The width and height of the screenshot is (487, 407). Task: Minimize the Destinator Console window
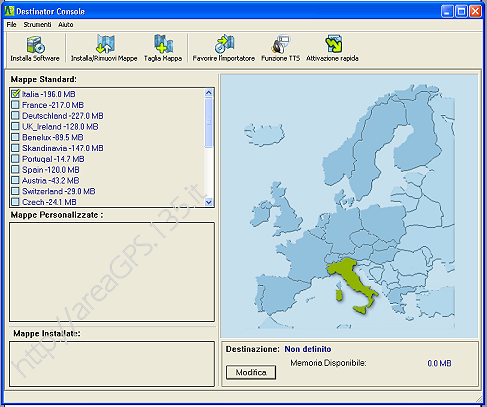[447, 11]
